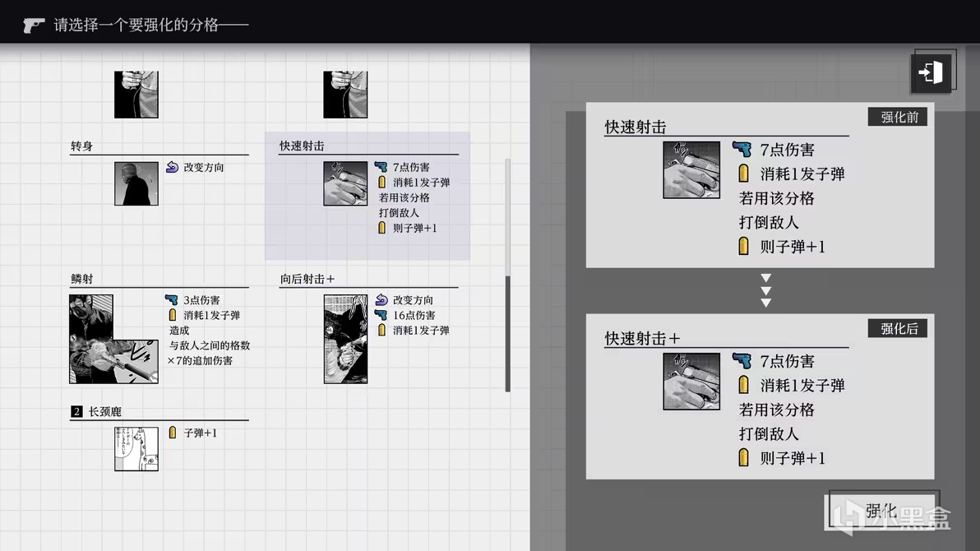Select the 转身 panel thumbnail
The height and width of the screenshot is (551, 980).
[136, 184]
